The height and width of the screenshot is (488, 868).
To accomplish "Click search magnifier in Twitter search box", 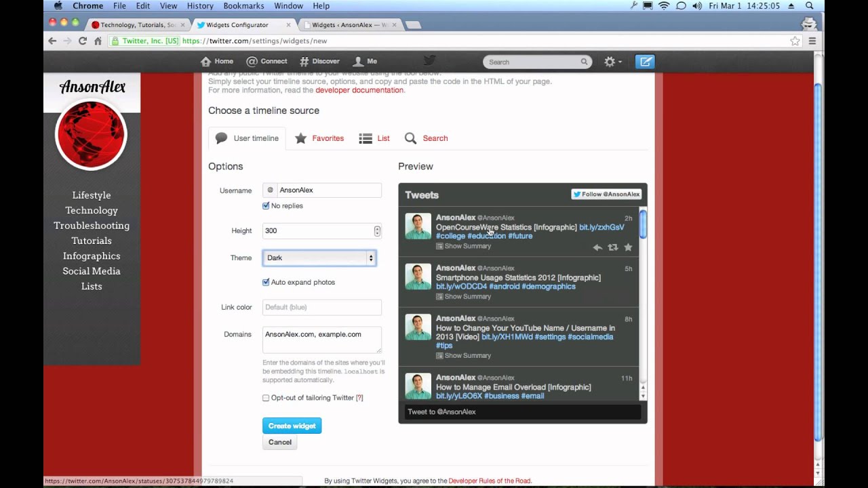I will [584, 62].
